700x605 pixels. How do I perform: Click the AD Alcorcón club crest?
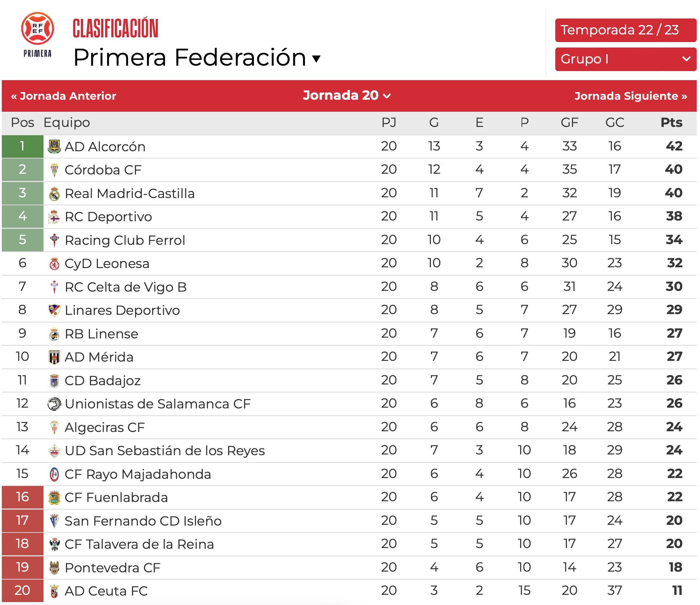pyautogui.click(x=54, y=147)
